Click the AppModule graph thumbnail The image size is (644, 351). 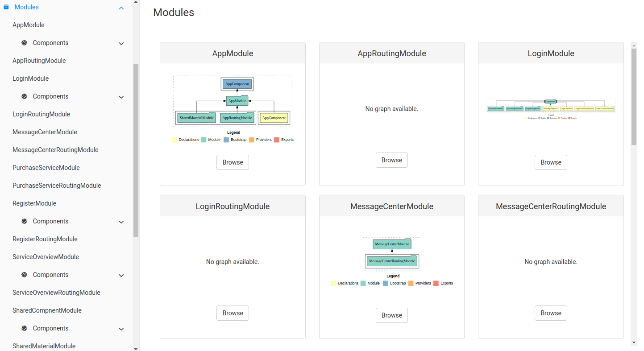233,101
